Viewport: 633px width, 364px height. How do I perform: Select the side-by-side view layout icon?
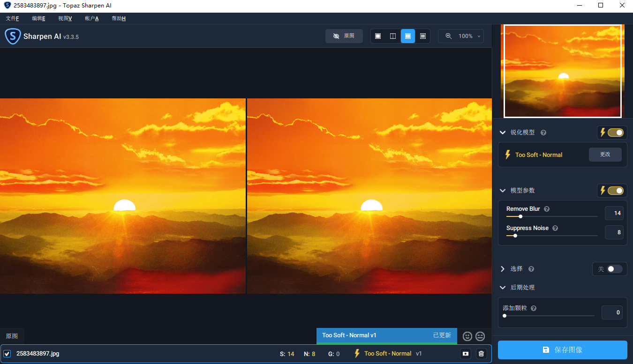point(408,36)
